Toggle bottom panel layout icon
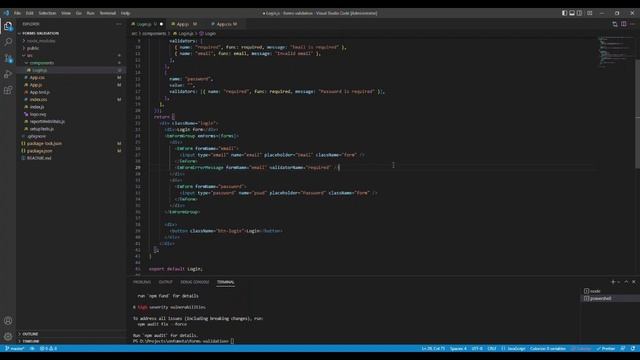The width and height of the screenshot is (640, 360). pyautogui.click(x=572, y=13)
